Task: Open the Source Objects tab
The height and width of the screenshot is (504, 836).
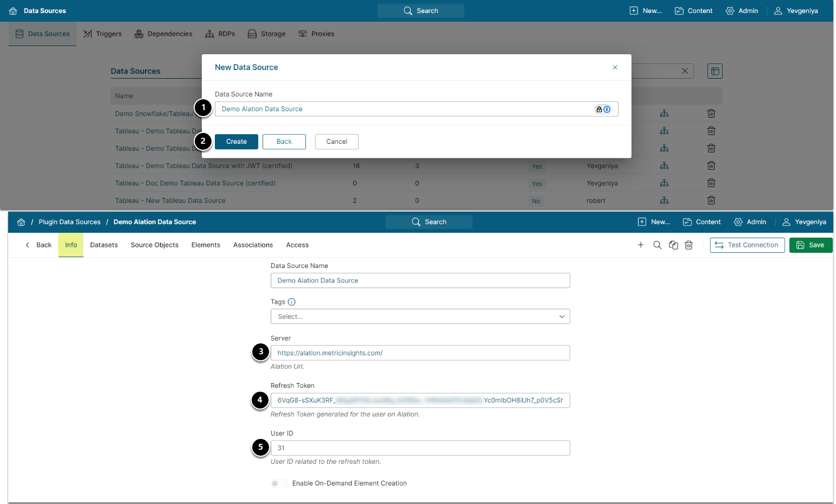Action: [x=155, y=245]
